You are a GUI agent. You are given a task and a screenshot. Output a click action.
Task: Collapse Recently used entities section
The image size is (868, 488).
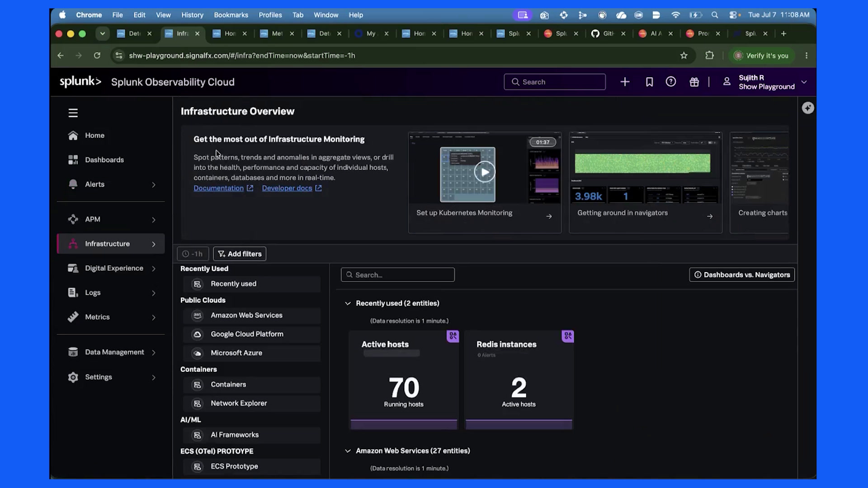348,304
